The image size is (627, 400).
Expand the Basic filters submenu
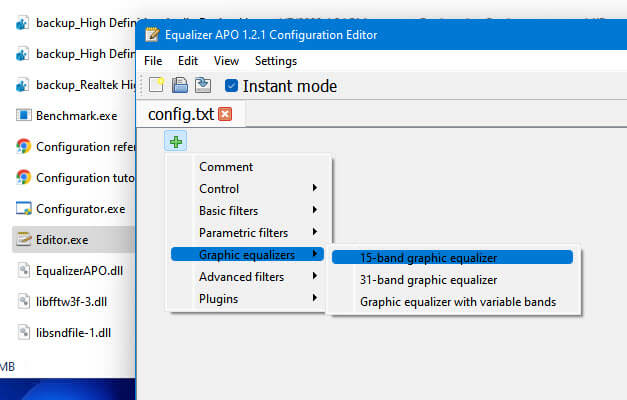pos(248,211)
